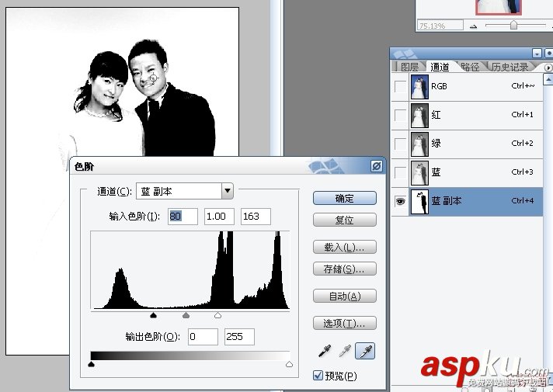Image resolution: width=553 pixels, height=392 pixels.
Task: Switch to the 历史记录 (History) tab
Action: pos(510,67)
